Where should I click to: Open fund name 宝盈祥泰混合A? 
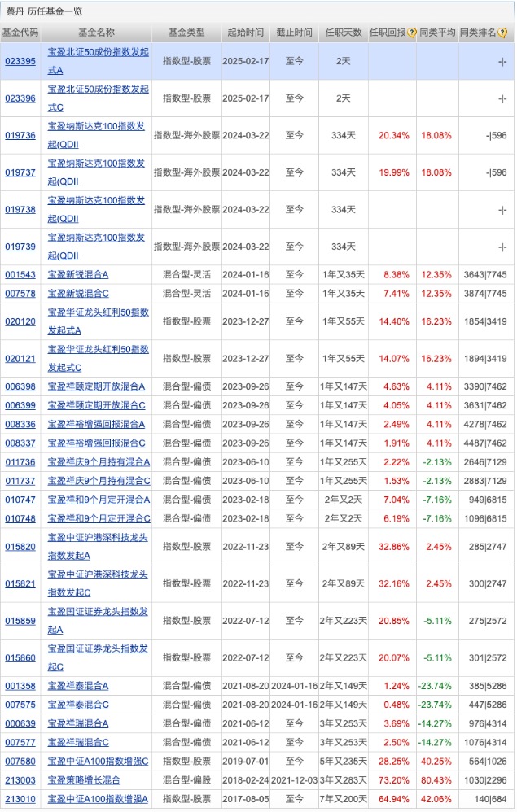tap(78, 686)
